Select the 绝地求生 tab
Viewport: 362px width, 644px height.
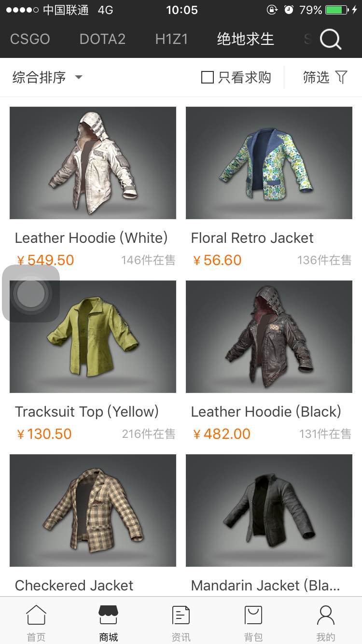[x=246, y=39]
